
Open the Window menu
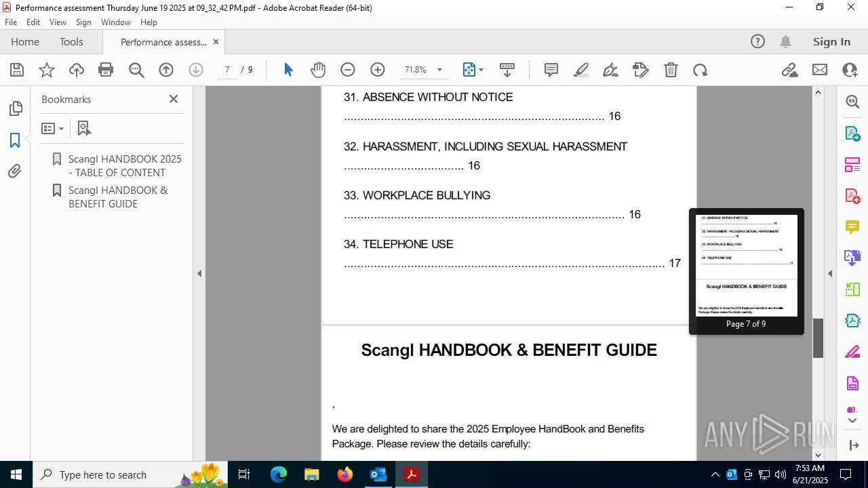point(116,22)
